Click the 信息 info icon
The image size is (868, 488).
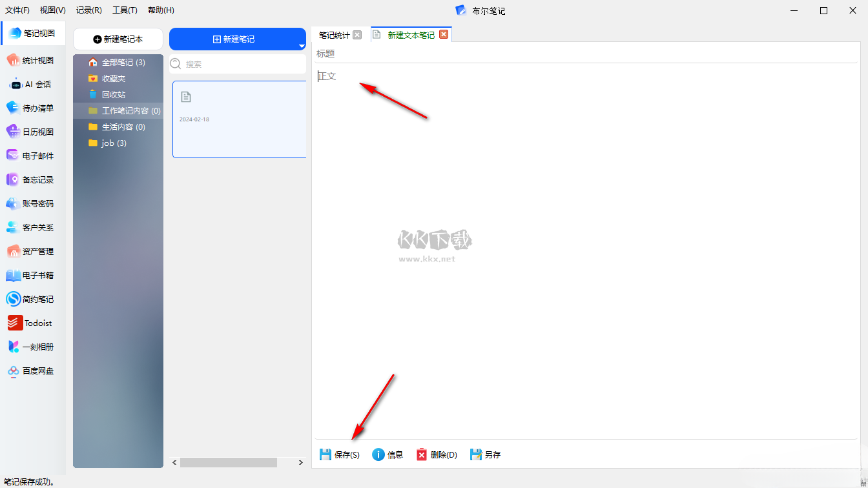378,454
